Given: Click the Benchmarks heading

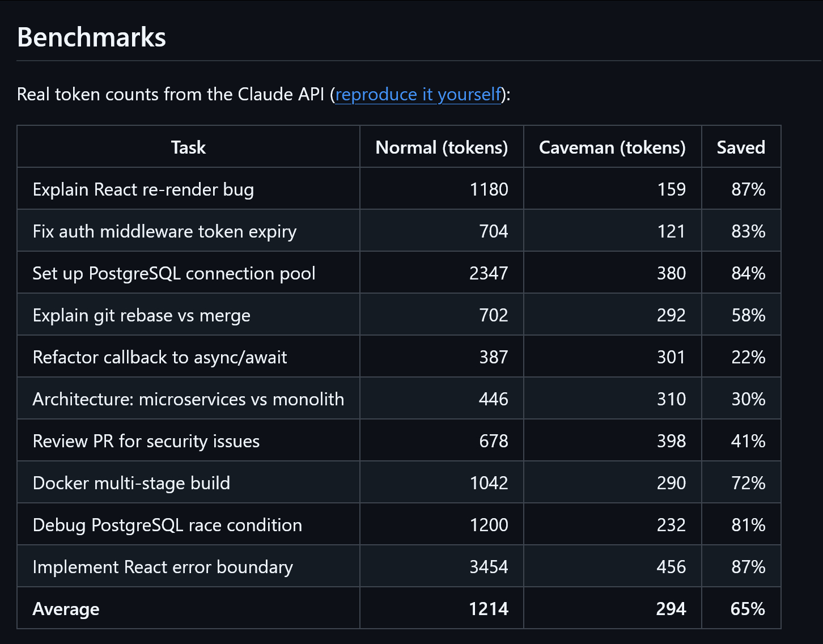Looking at the screenshot, I should pos(91,37).
